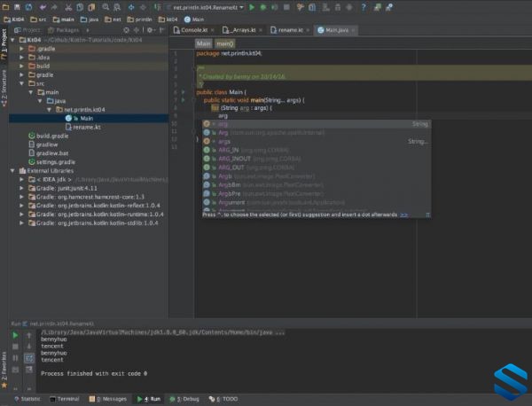This screenshot has width=532, height=406.
Task: Toggle soft-wrap icon in Run panel
Action: [29, 358]
